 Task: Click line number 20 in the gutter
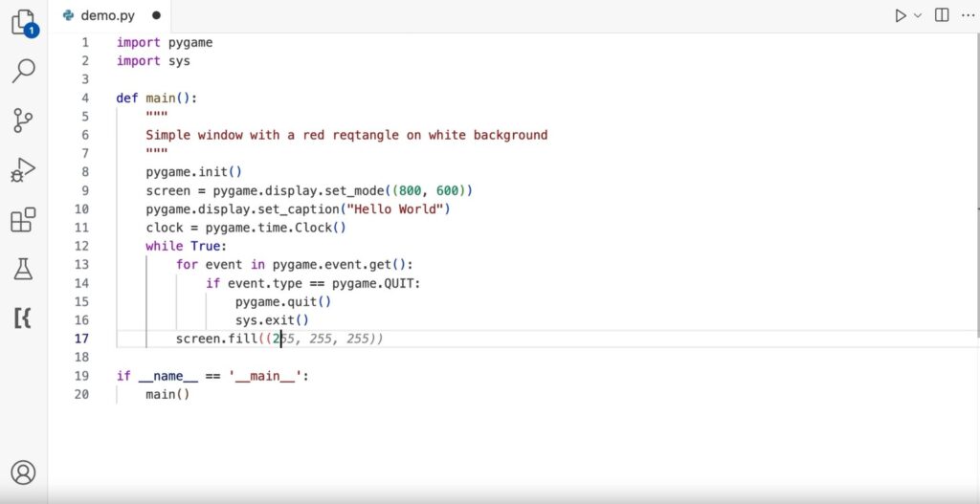coord(82,394)
